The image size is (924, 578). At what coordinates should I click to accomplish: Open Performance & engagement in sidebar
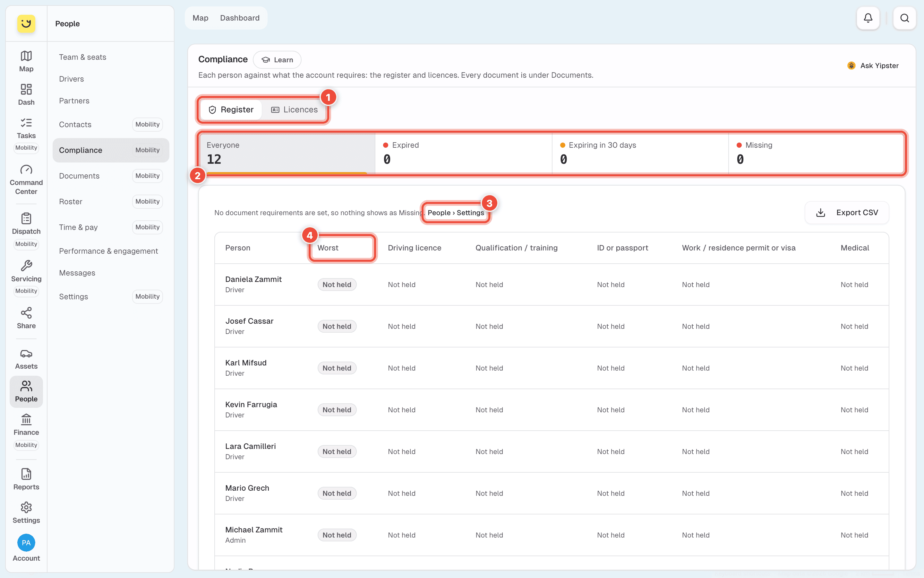108,251
